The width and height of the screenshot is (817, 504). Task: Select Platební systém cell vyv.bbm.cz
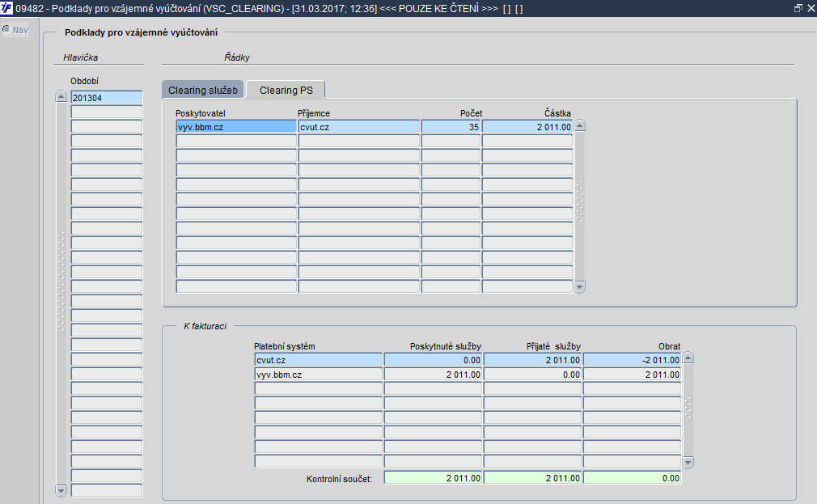click(x=319, y=375)
